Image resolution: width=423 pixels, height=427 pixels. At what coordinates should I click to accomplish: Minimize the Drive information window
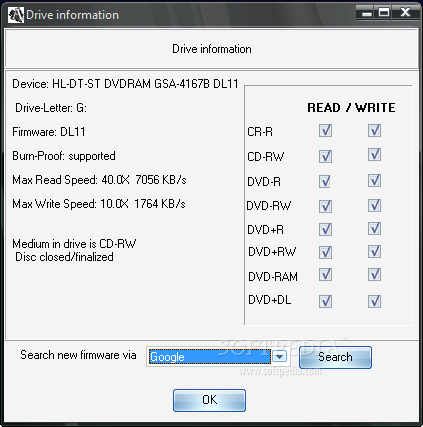pos(366,13)
